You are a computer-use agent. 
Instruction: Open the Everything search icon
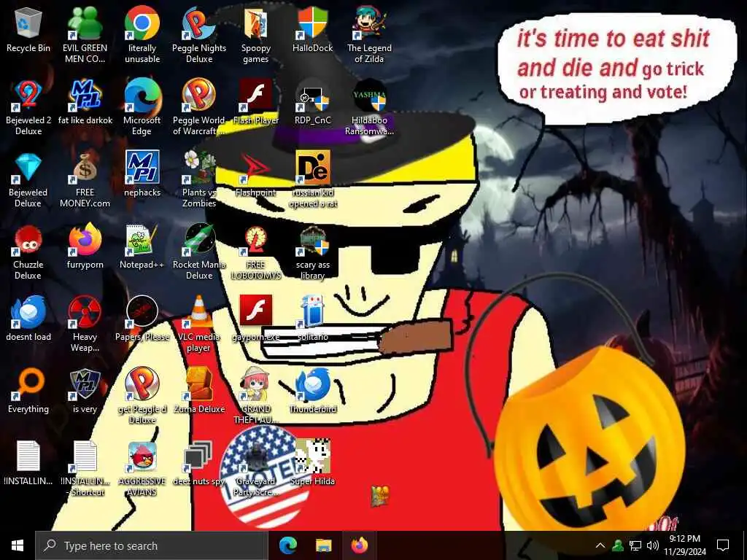click(x=28, y=385)
